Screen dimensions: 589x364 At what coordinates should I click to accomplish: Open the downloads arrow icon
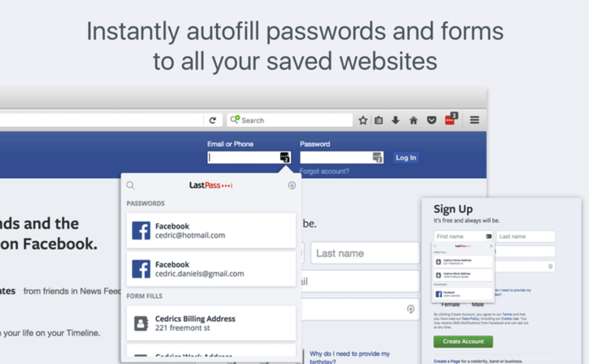pyautogui.click(x=396, y=120)
